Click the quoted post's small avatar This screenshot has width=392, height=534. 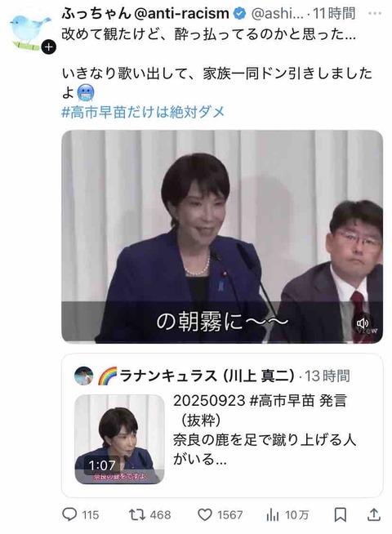[83, 376]
